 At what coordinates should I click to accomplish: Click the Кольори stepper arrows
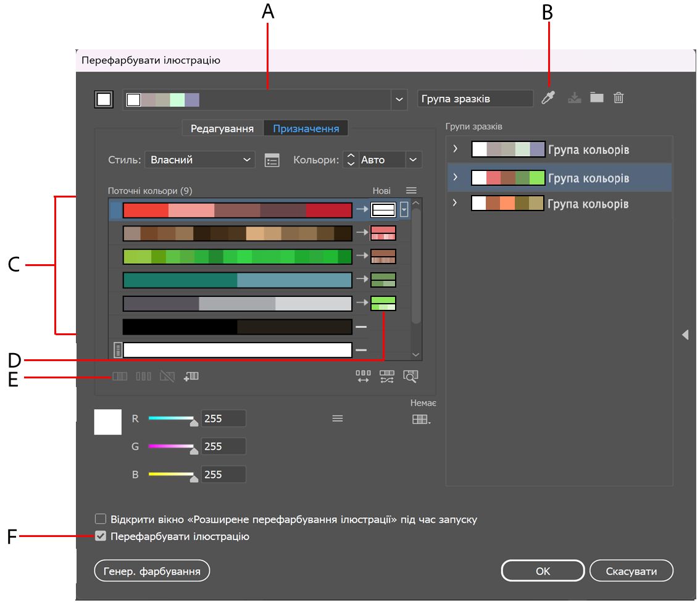351,160
